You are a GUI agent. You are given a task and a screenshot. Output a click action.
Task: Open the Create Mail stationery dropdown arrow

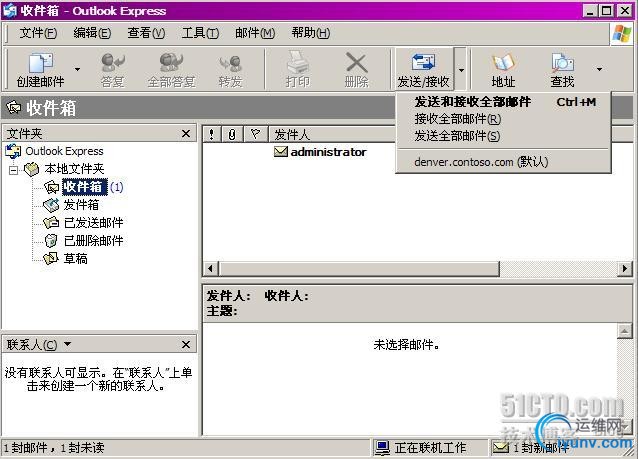tap(77, 70)
